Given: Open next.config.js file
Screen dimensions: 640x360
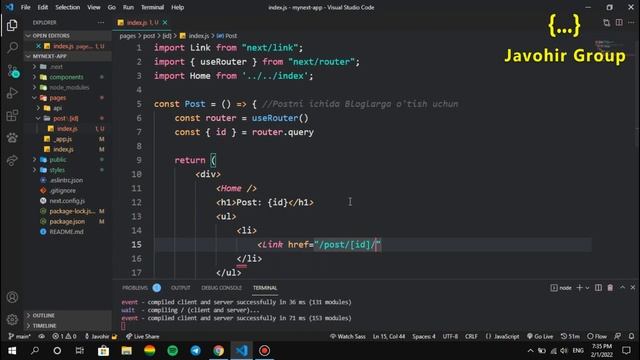Looking at the screenshot, I should [67, 200].
